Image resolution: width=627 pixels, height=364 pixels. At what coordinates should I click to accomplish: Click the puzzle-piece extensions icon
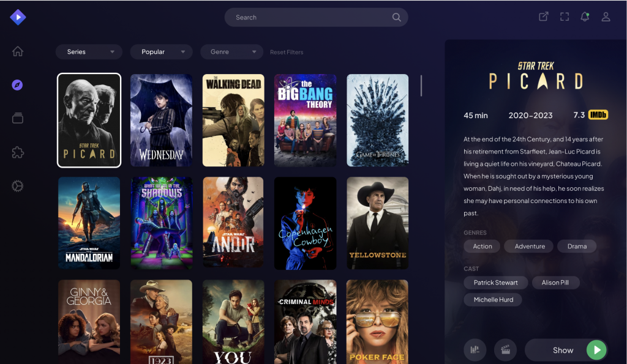[18, 152]
